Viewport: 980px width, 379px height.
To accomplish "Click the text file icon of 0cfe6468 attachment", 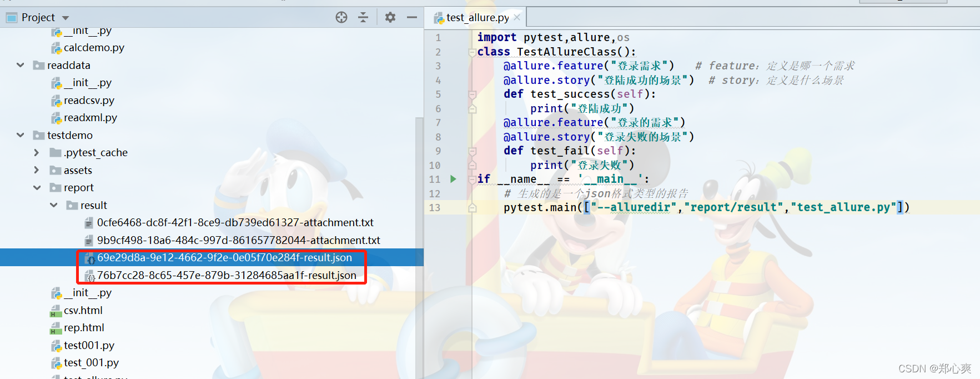I will [x=89, y=223].
